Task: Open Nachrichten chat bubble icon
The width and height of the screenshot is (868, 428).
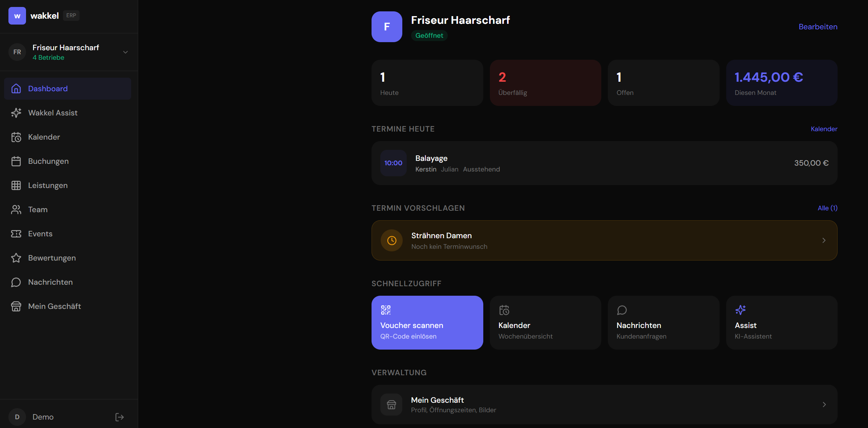Action: click(x=16, y=282)
